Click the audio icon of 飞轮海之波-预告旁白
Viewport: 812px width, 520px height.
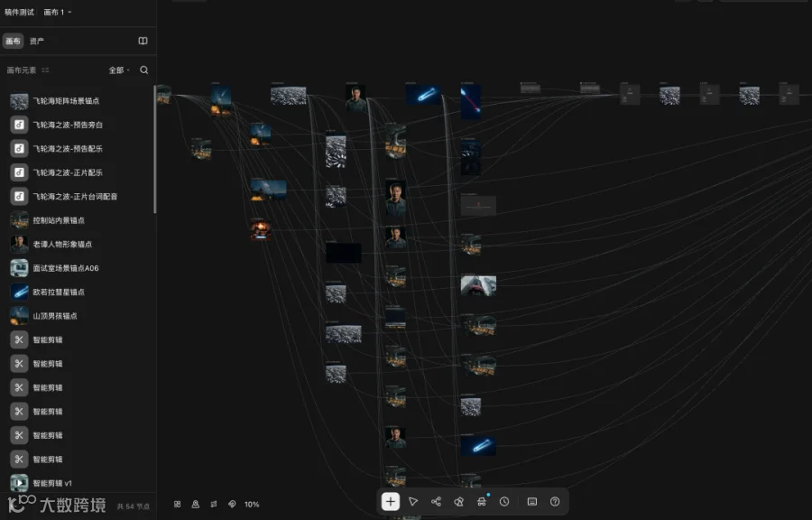19,125
